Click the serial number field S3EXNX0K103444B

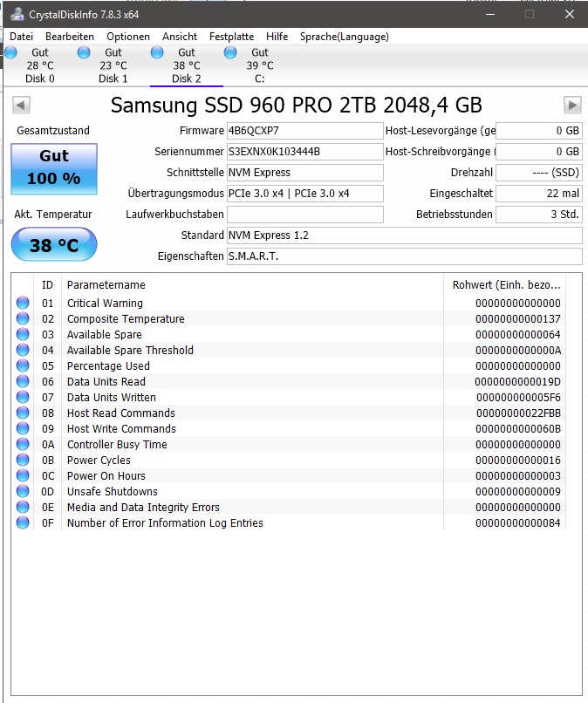point(305,152)
